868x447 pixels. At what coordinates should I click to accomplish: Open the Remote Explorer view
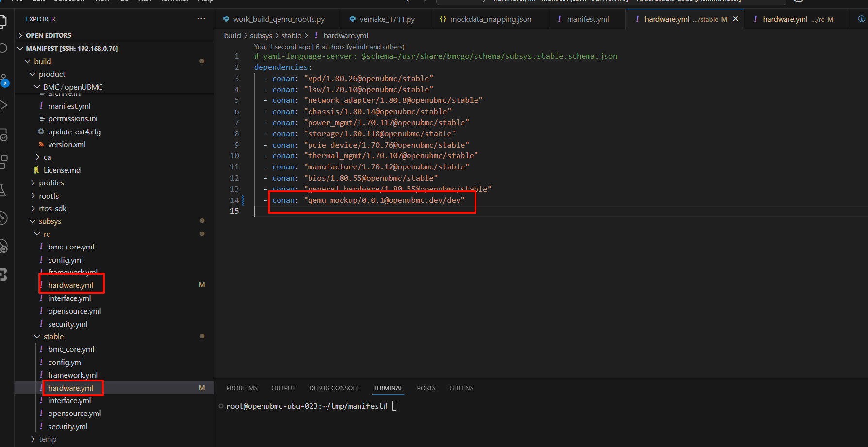(3, 134)
